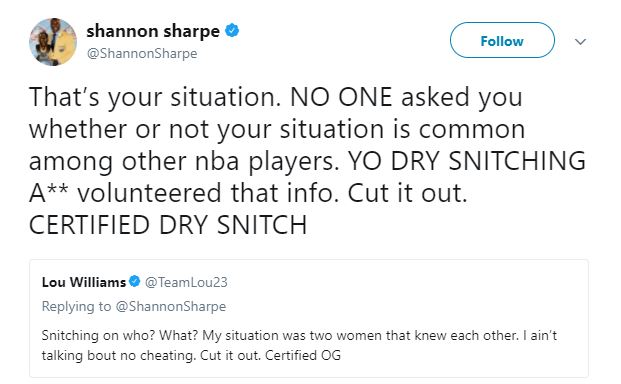Screen dimensions: 621x384
Task: Open Shannon Sharpe's profile avatar
Action: click(x=53, y=42)
